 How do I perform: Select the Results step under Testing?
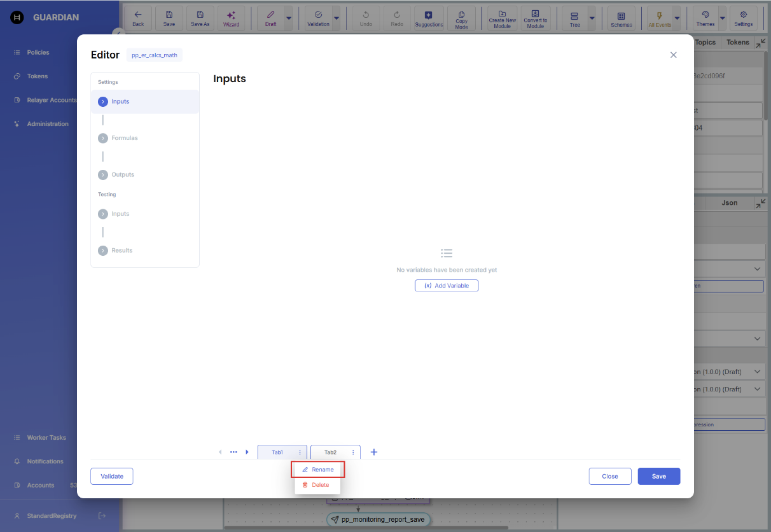tap(122, 251)
